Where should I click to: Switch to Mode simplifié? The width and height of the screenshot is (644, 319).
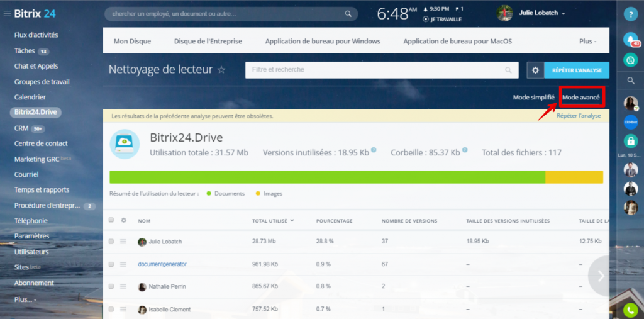533,98
